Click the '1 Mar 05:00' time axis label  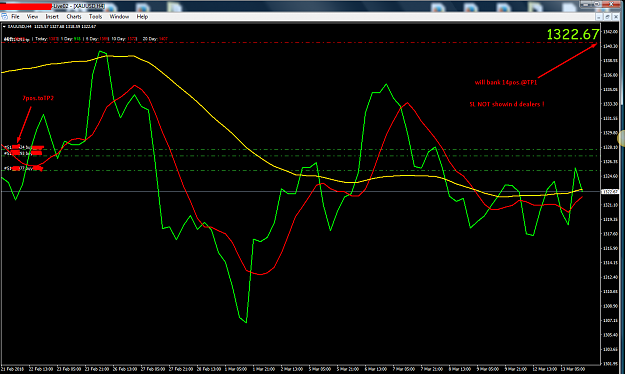(236, 369)
